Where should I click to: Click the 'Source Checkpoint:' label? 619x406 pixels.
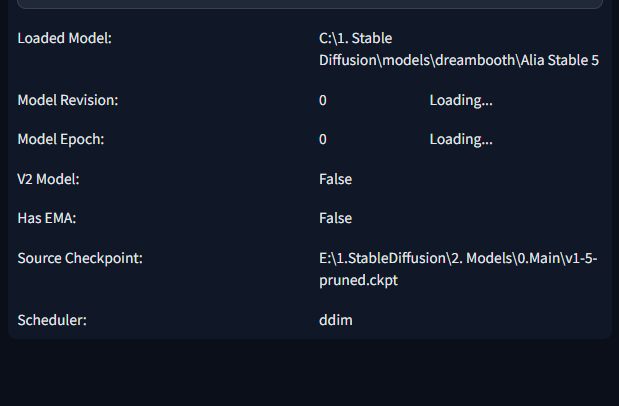80,259
